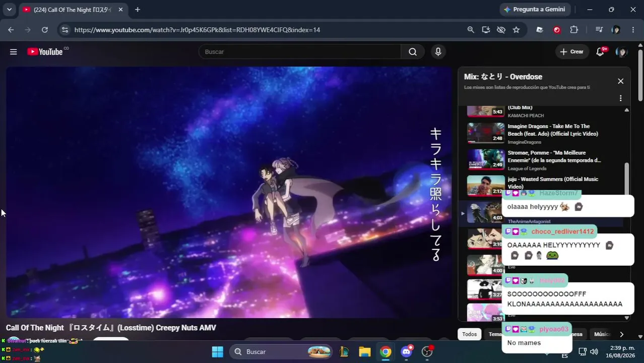Screen dimensions: 644x363
Task: Open the Roblox-style extension icon
Action: point(540,30)
